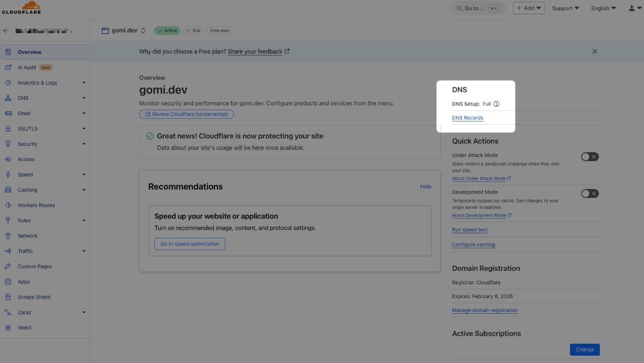Expand the DNS sidebar submenu arrow
The width and height of the screenshot is (644, 363).
click(84, 98)
